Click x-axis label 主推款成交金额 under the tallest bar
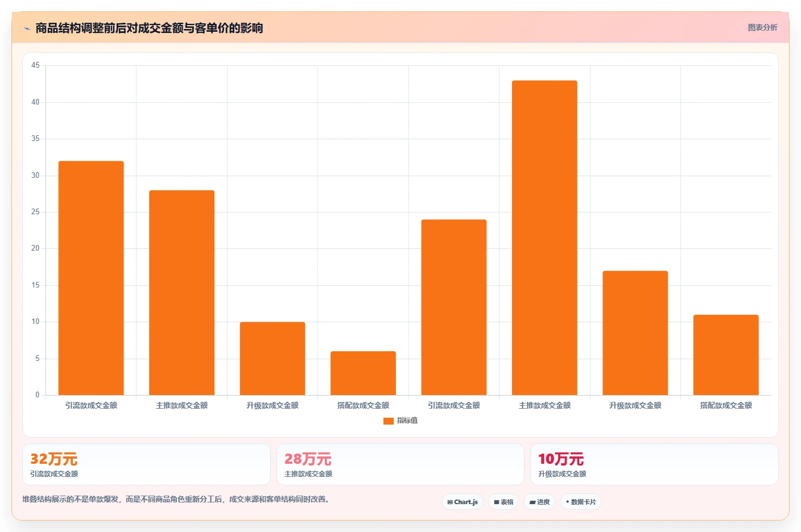The width and height of the screenshot is (801, 532). coord(544,405)
